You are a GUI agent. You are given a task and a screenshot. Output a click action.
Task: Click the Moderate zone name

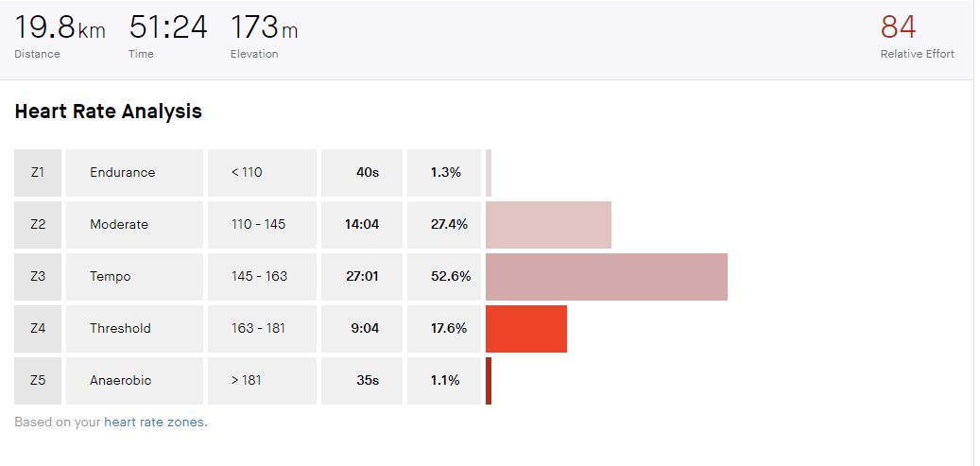coord(119,225)
